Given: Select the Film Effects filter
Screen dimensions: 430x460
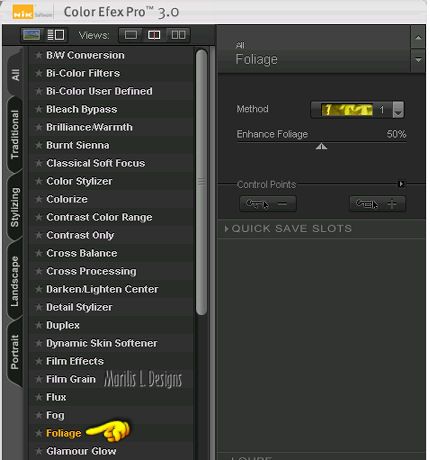Looking at the screenshot, I should click(x=75, y=361).
